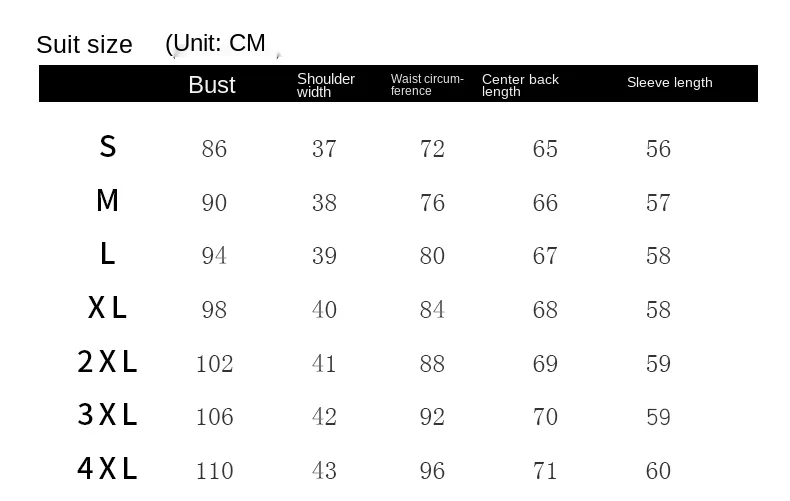Click the Shoulder width column header

click(325, 85)
